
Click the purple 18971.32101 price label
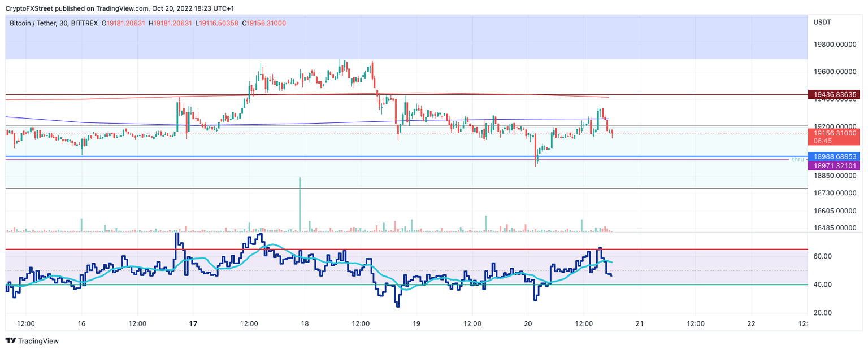(x=835, y=166)
